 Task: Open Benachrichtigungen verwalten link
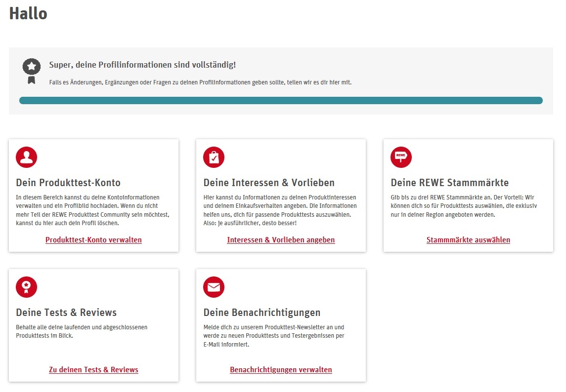[x=281, y=370]
